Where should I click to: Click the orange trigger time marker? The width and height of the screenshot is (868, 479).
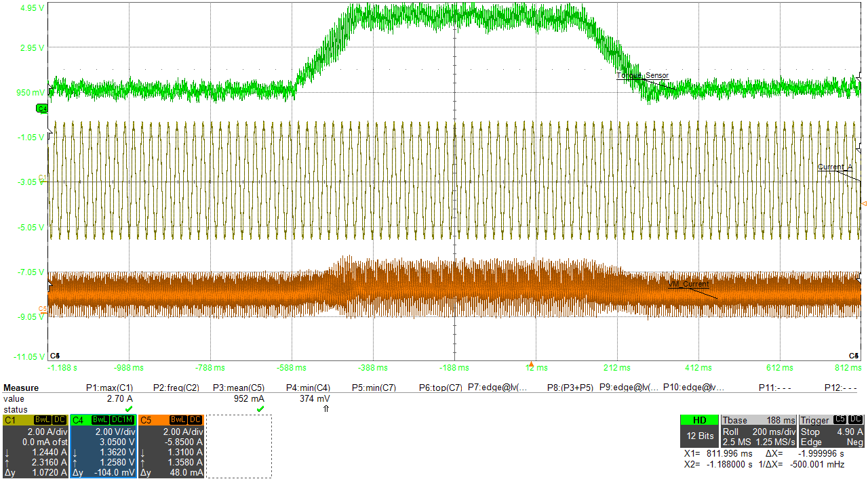[x=532, y=364]
